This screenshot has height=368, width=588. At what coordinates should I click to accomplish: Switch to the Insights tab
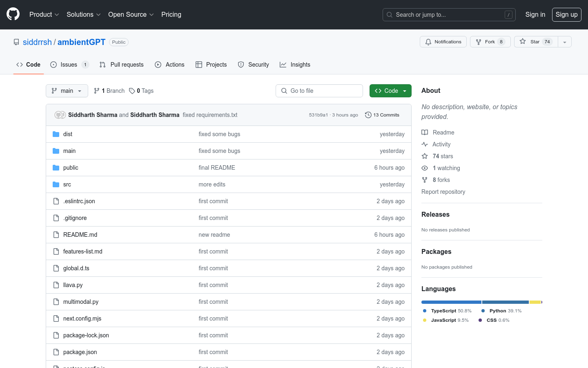[295, 65]
